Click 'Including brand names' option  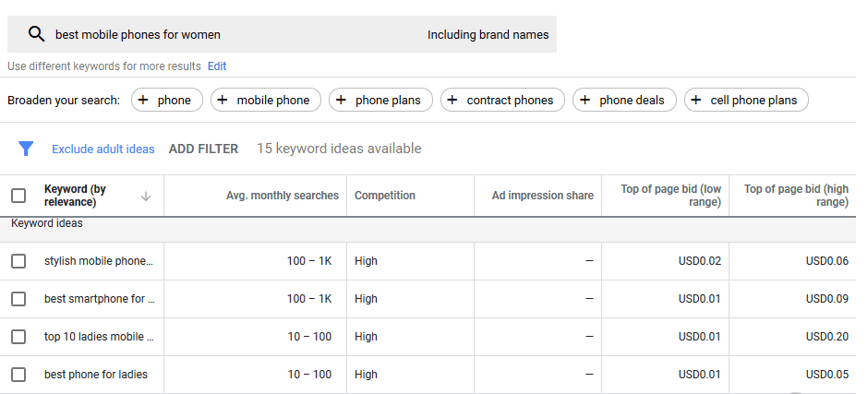click(488, 35)
